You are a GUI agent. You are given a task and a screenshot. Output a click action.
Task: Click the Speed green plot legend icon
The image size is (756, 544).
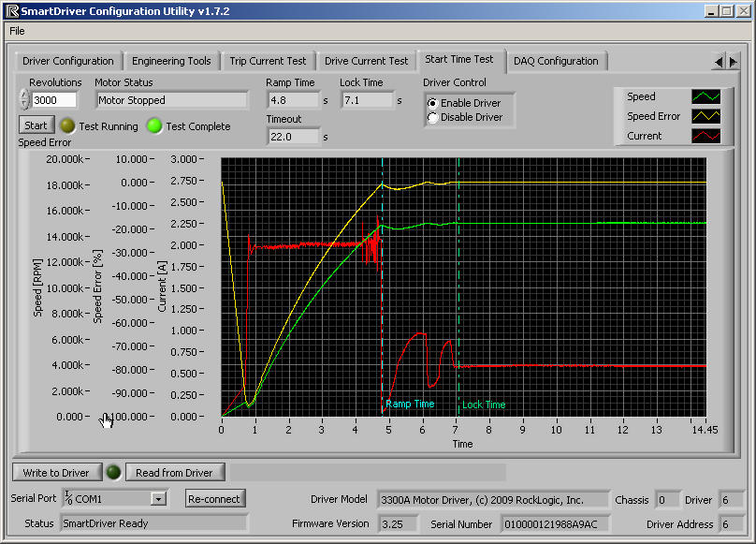706,96
